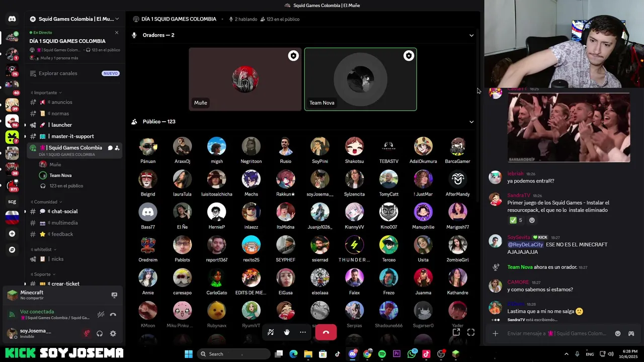Expand master-it-support channel threads arrow

[x=25, y=136]
